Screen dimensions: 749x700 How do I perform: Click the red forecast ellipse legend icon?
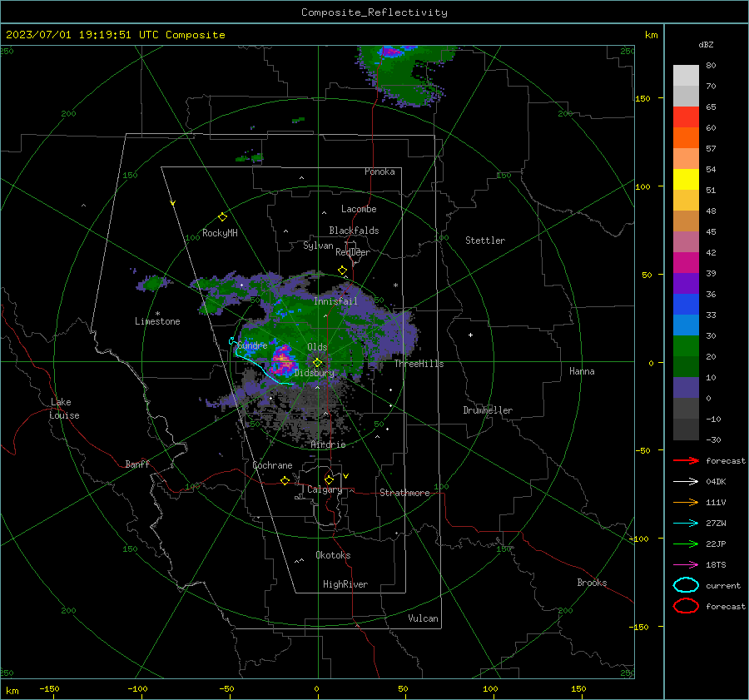tap(686, 606)
